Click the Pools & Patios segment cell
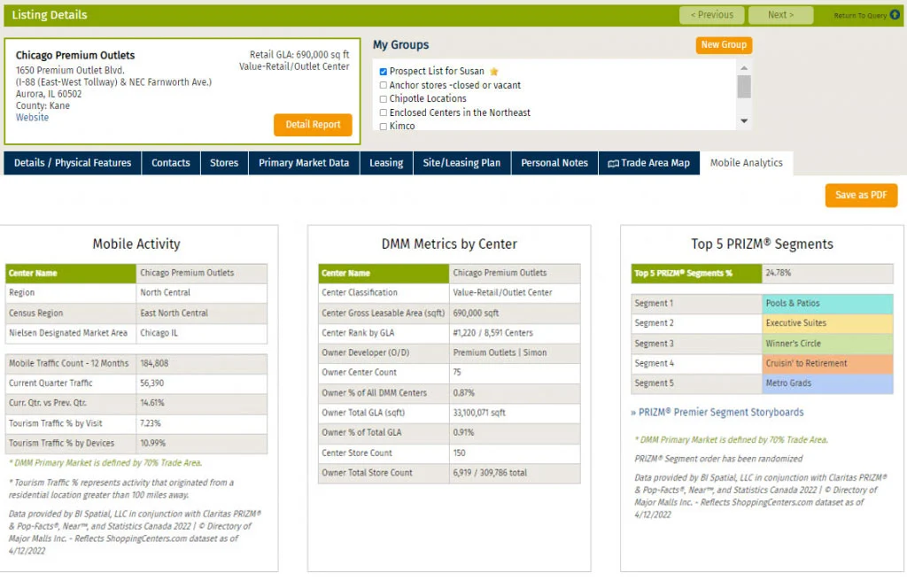This screenshot has width=907, height=588. point(827,304)
